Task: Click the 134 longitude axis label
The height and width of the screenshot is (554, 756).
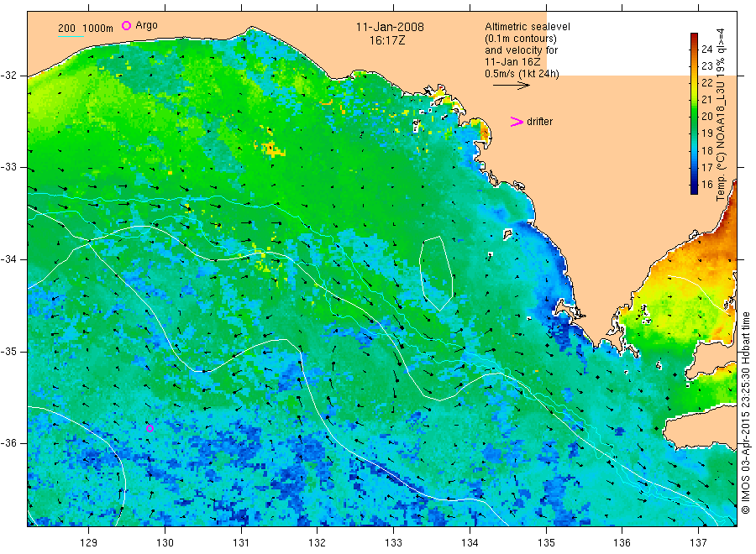Action: [470, 543]
